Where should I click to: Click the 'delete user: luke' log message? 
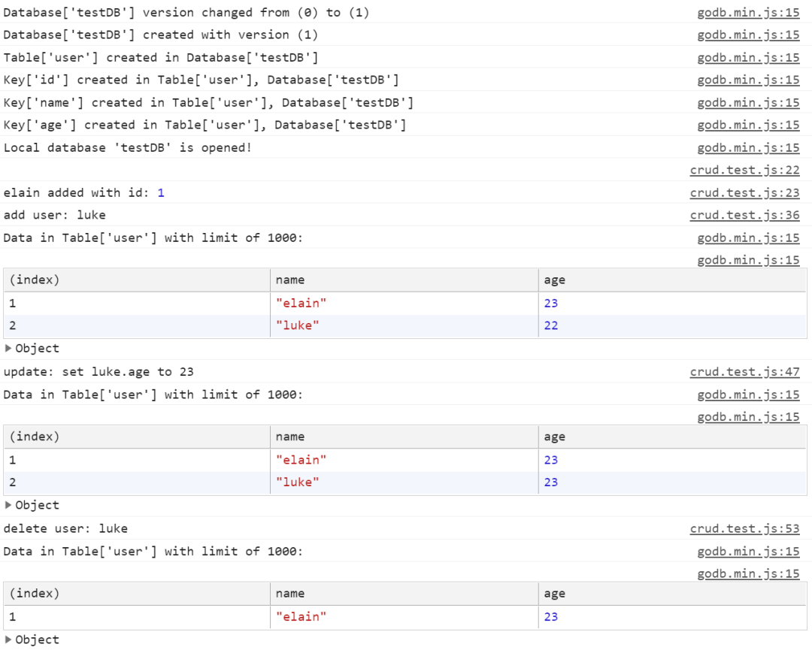65,528
